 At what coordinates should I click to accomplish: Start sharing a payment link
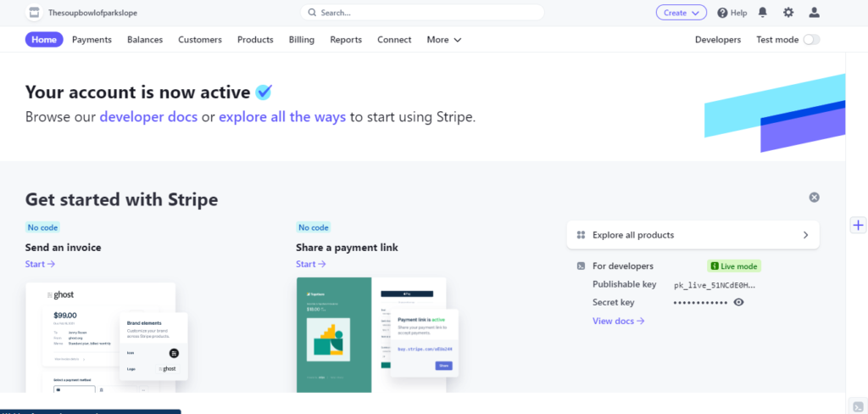(x=310, y=264)
